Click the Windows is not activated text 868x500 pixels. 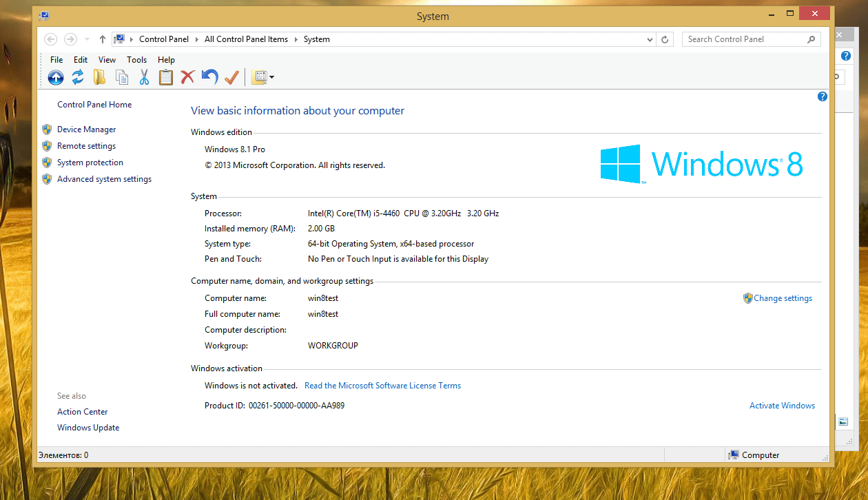251,386
